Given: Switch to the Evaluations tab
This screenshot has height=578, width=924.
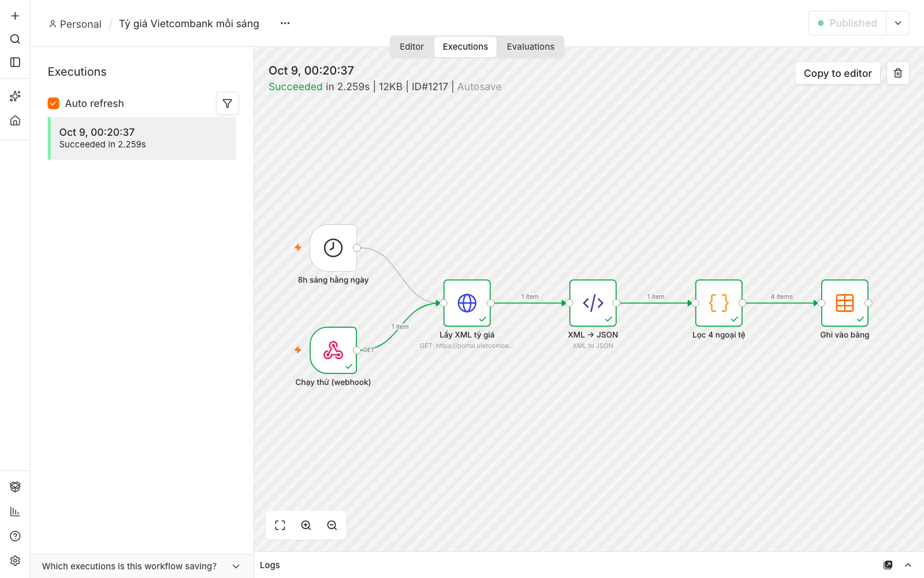Looking at the screenshot, I should click(531, 47).
